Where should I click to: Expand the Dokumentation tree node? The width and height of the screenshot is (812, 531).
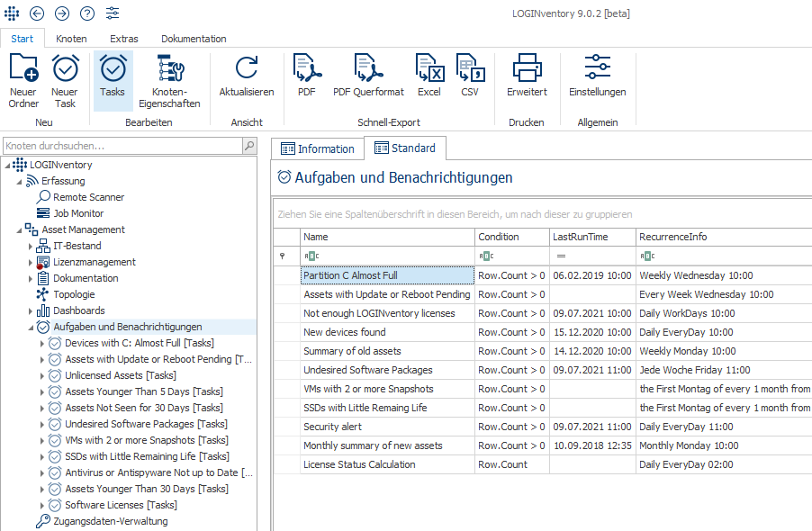pos(31,278)
